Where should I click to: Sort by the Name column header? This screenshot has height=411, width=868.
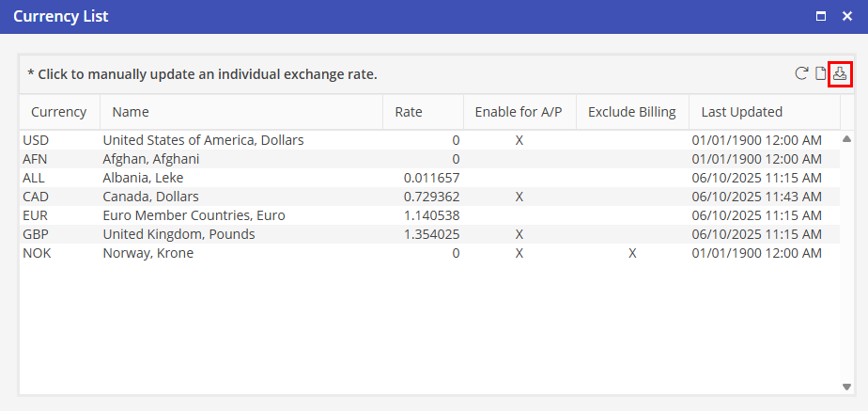[131, 112]
